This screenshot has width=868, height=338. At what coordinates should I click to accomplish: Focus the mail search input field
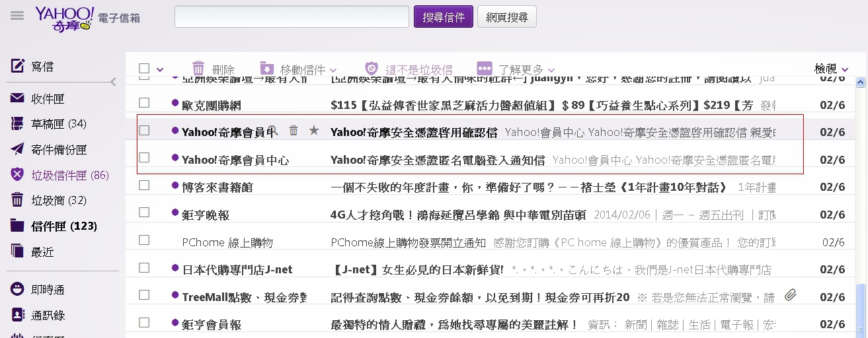292,17
